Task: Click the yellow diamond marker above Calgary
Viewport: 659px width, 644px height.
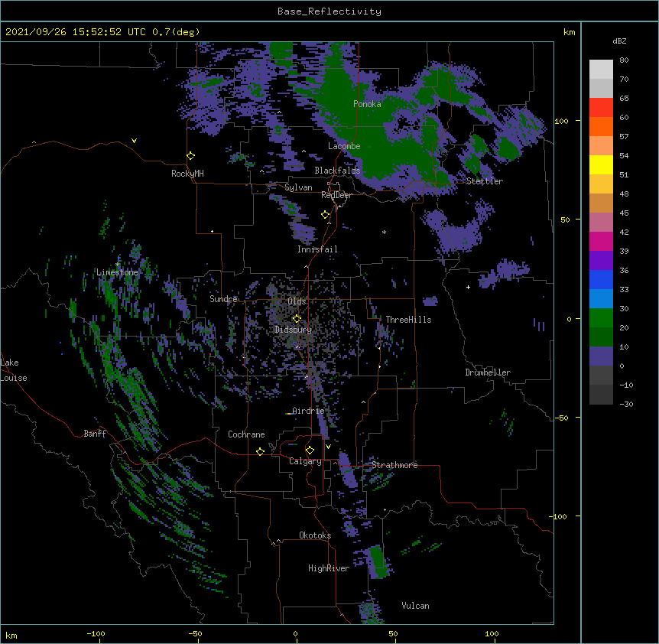Action: [310, 450]
